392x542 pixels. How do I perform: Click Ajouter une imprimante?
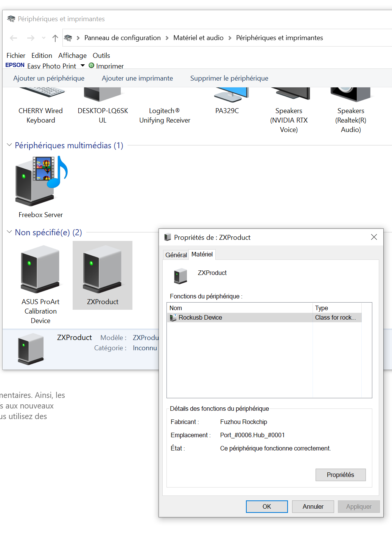(x=137, y=78)
